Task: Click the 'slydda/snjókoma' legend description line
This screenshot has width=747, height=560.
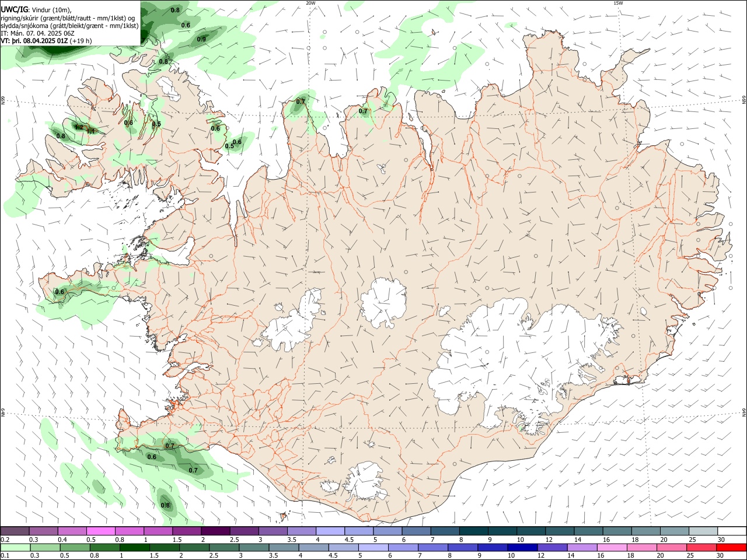Action: click(69, 26)
